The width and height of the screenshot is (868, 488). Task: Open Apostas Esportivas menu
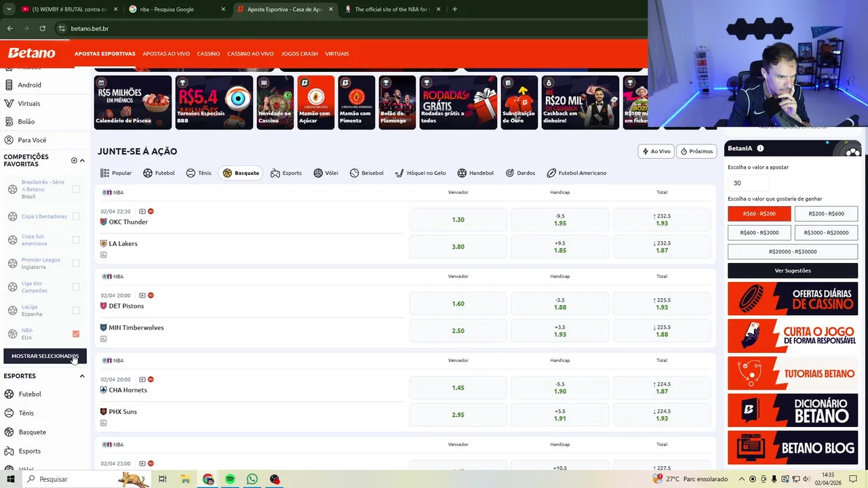coord(105,54)
